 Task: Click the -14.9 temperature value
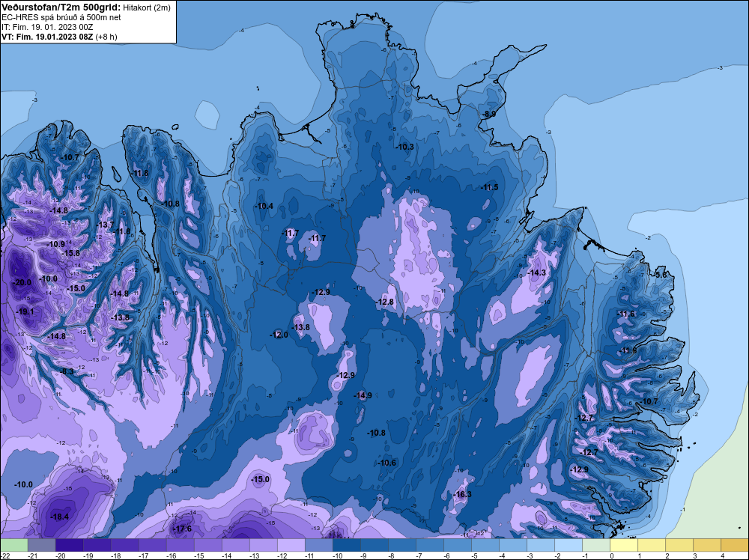pyautogui.click(x=363, y=395)
